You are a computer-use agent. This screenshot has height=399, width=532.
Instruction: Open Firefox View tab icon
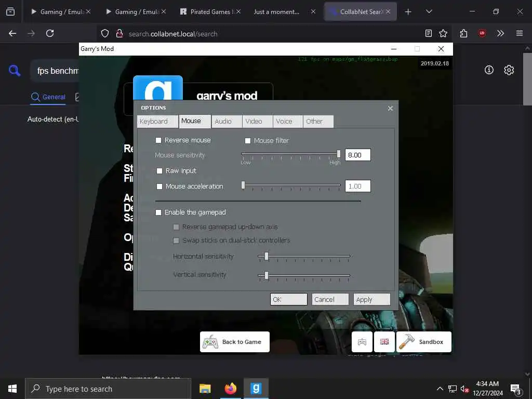point(10,12)
